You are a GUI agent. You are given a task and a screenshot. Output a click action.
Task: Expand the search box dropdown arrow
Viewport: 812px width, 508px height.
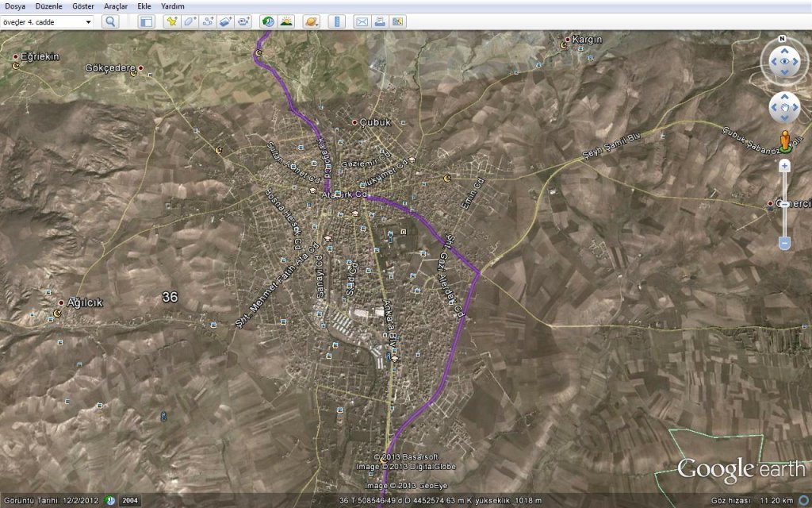click(88, 21)
